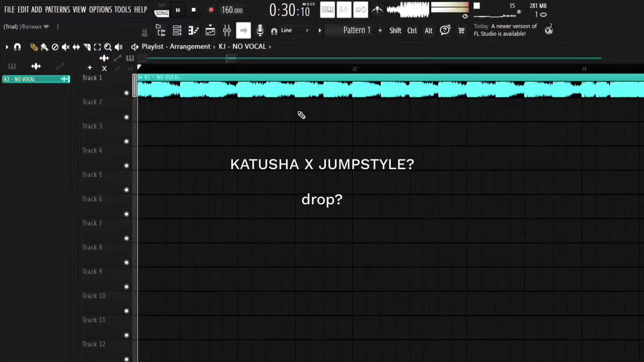Open the OPTIONS menu
The image size is (644, 362).
coord(101,10)
